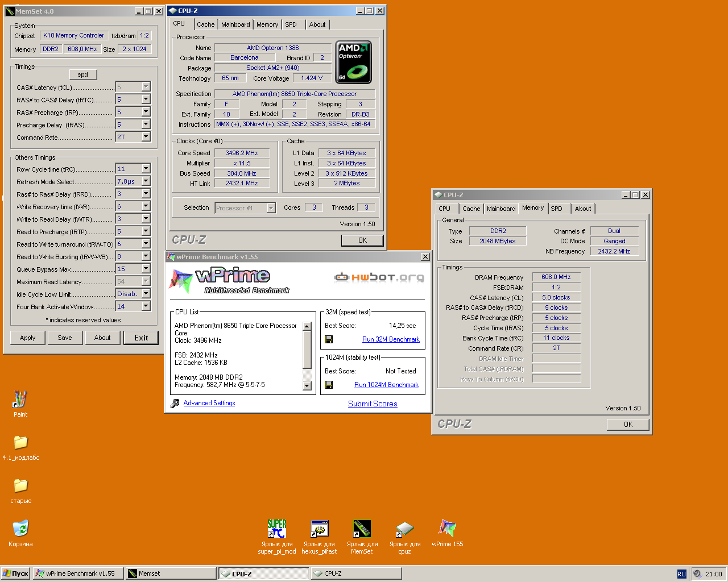The height and width of the screenshot is (582, 728).
Task: Open Four Bank Activate Window dropdown
Action: tap(146, 306)
